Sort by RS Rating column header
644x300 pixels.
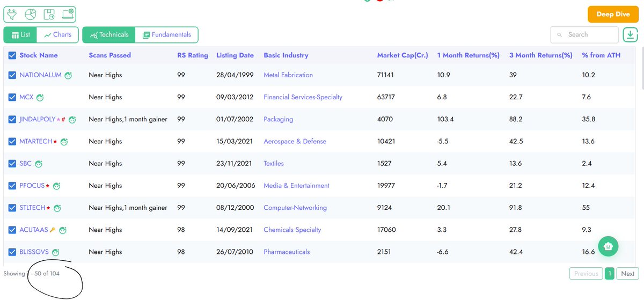coord(193,55)
